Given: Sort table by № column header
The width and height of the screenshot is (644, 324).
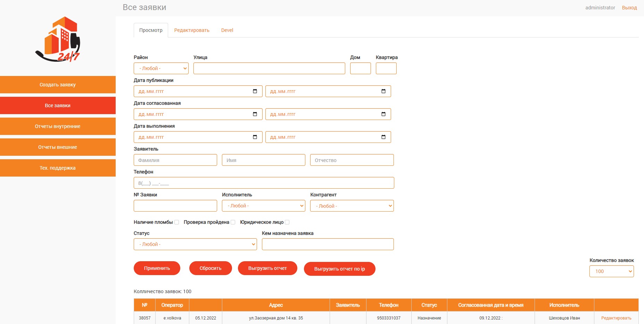Looking at the screenshot, I should (x=145, y=305).
